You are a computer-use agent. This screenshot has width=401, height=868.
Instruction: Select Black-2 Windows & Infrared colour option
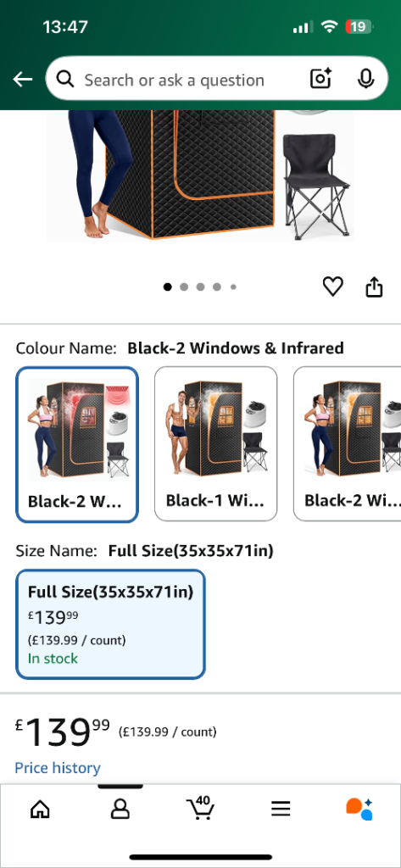(x=77, y=444)
